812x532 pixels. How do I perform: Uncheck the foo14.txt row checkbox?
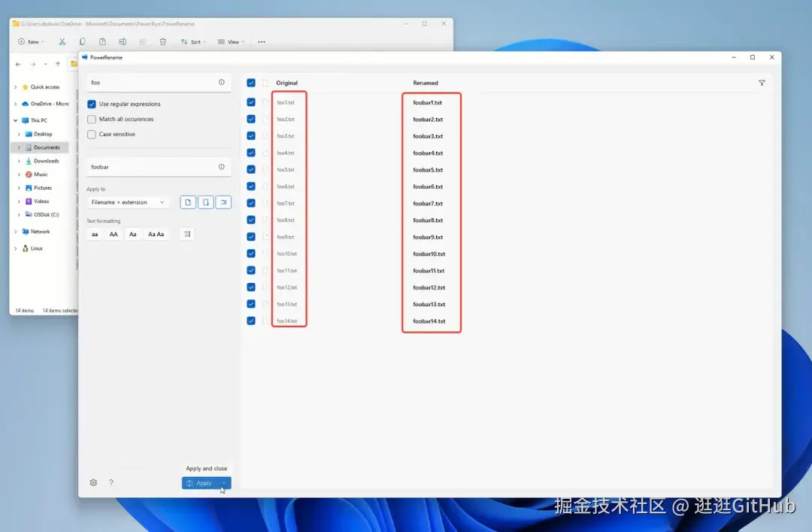tap(251, 321)
